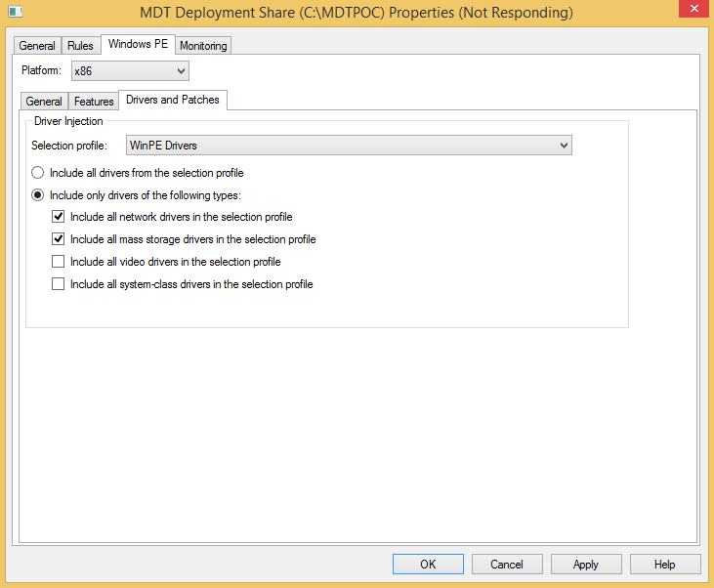Expand the Selection profile dropdown arrow
714x588 pixels.
pyautogui.click(x=564, y=146)
